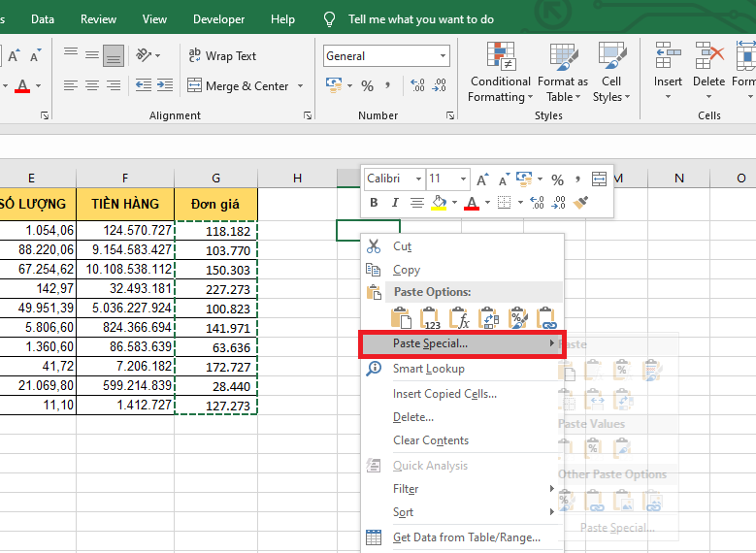The height and width of the screenshot is (553, 756).
Task: Choose Insert Copied Cells from context menu
Action: click(444, 394)
